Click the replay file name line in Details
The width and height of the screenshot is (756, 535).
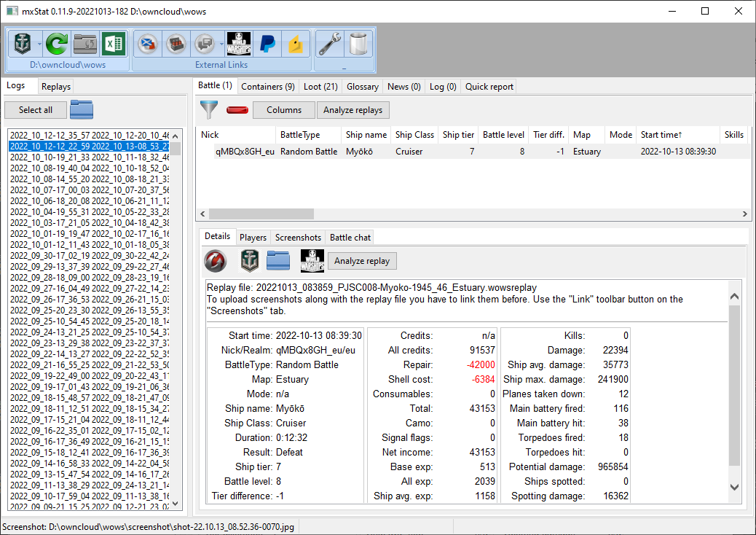coord(371,287)
